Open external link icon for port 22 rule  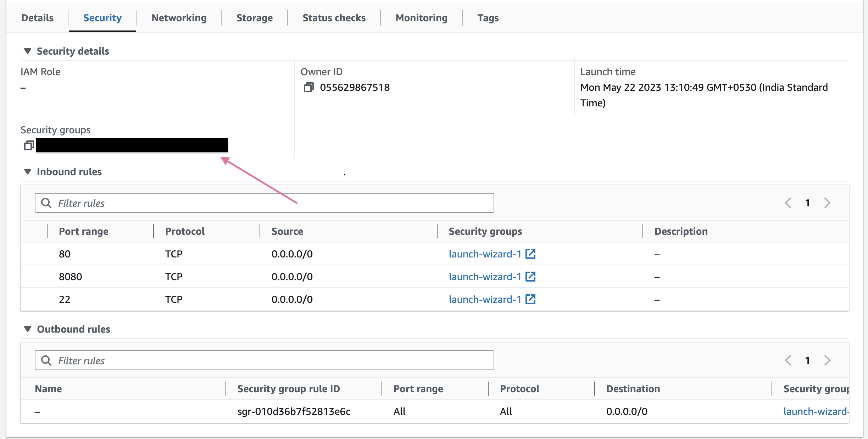coord(530,299)
